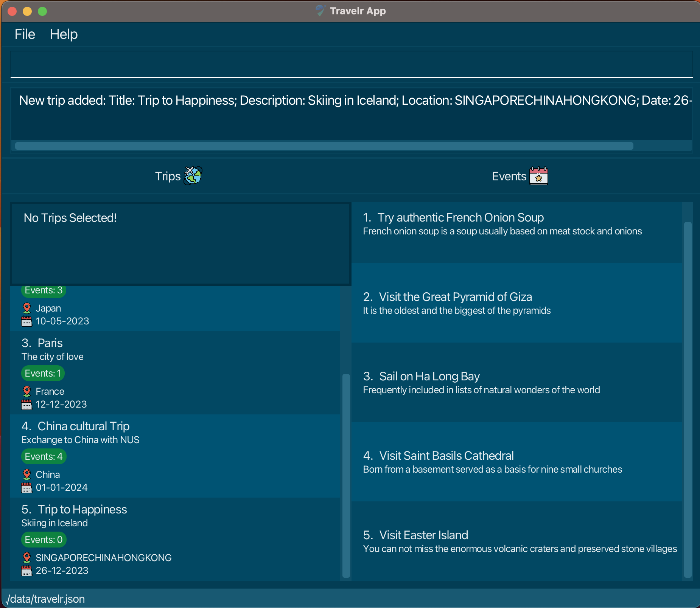Viewport: 700px width, 608px height.
Task: Click the result box horizontal scrollbar
Action: click(x=324, y=146)
